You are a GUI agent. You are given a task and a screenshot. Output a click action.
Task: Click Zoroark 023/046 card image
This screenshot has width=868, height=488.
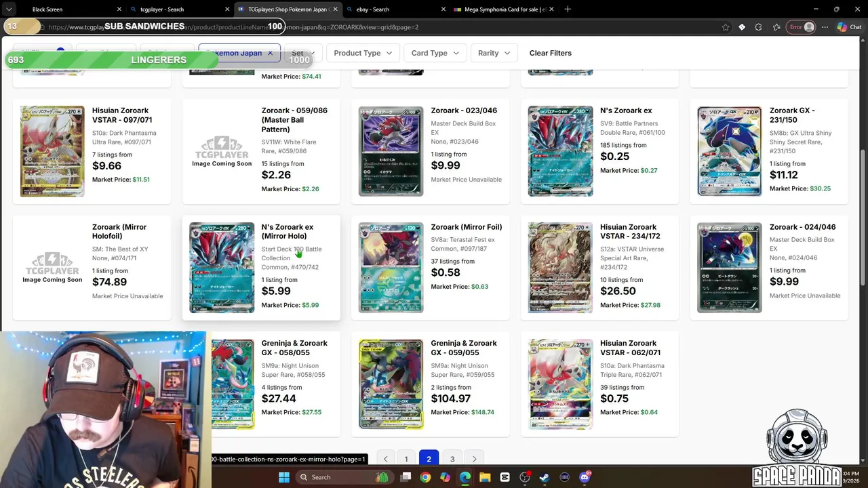[391, 151]
